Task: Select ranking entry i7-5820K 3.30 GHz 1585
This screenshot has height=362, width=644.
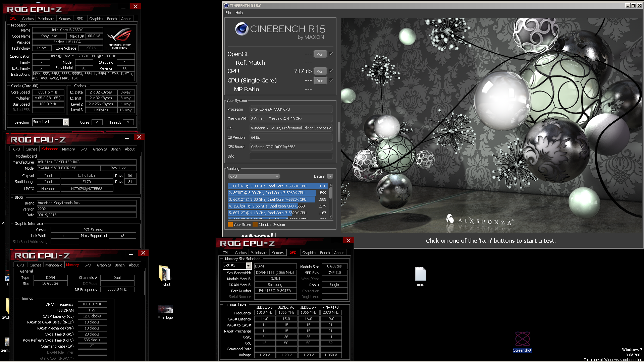Action: (x=278, y=199)
